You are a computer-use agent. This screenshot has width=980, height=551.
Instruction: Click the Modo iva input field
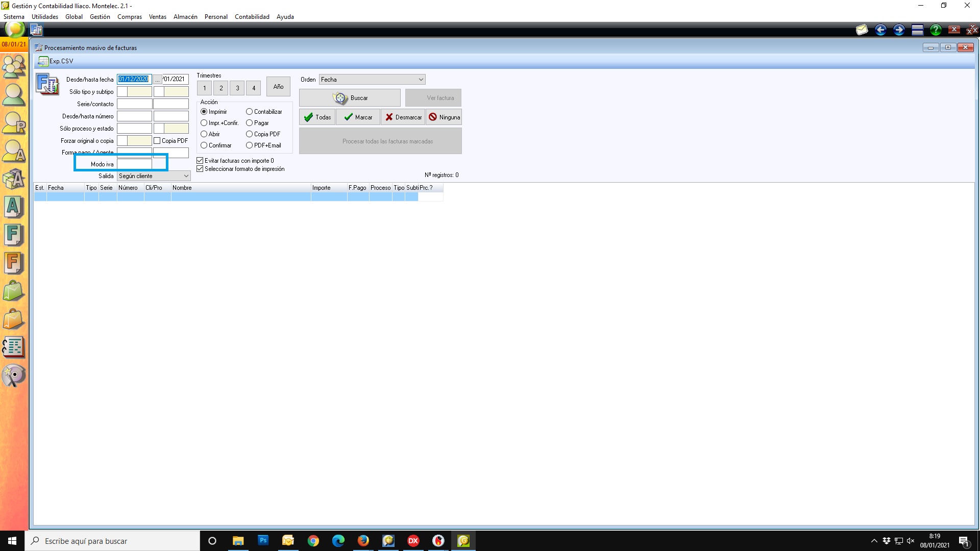tap(134, 164)
